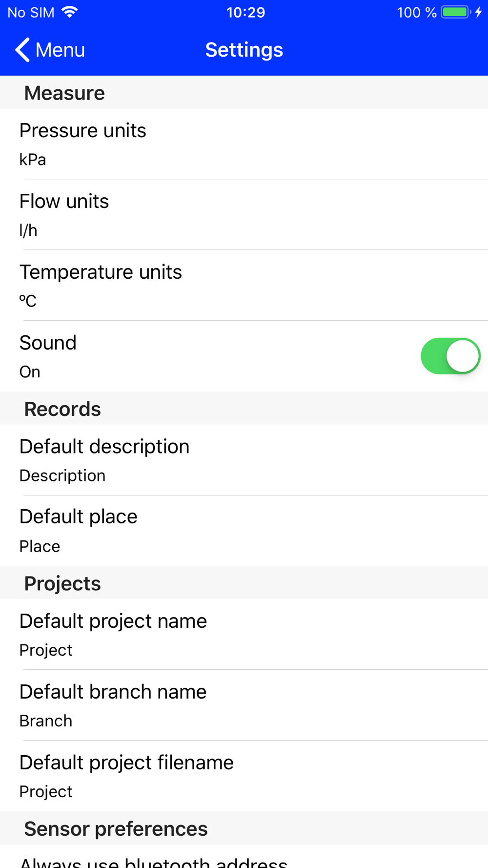Change the Flow units option

tap(244, 215)
